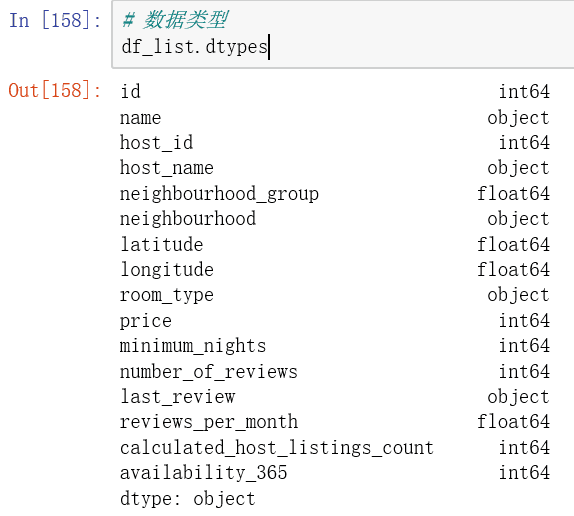
Task: Select the 'availability_365' row label
Action: tap(204, 473)
